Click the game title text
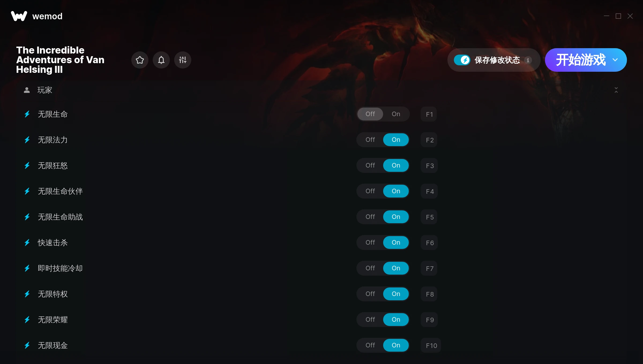 pos(60,60)
